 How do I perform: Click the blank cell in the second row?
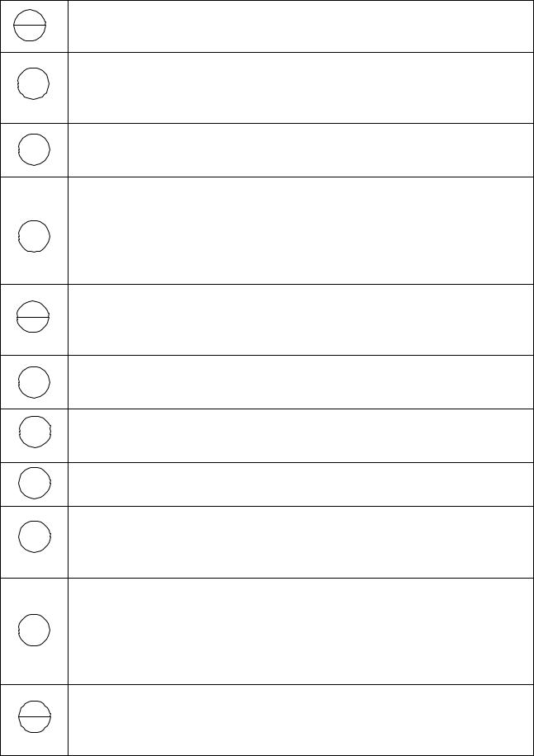pos(300,87)
